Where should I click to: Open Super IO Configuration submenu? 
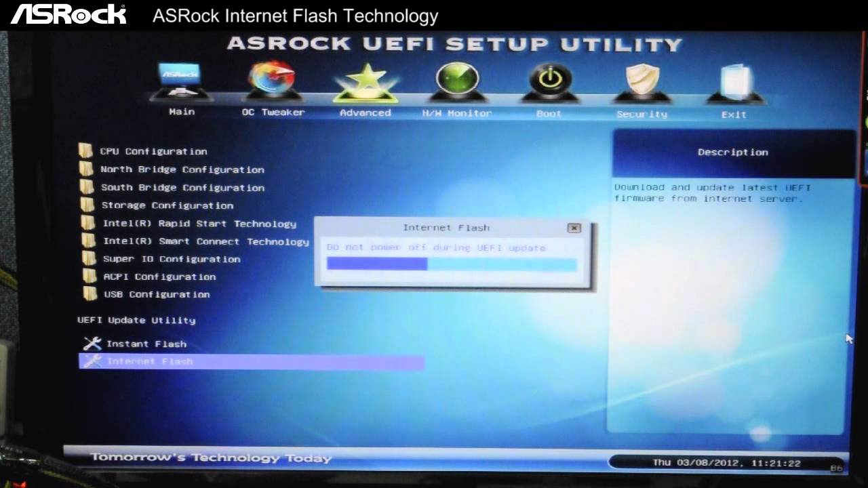[x=172, y=259]
